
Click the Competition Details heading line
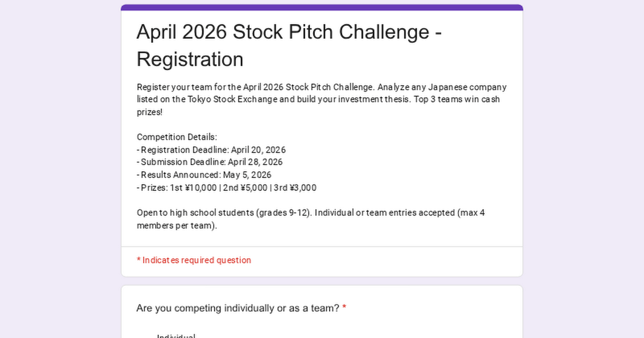pyautogui.click(x=177, y=137)
